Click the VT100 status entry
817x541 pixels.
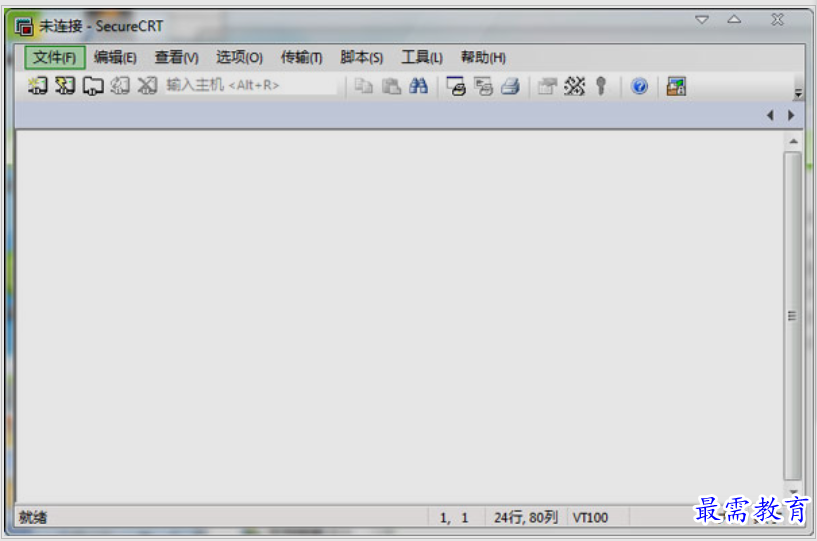(x=590, y=518)
